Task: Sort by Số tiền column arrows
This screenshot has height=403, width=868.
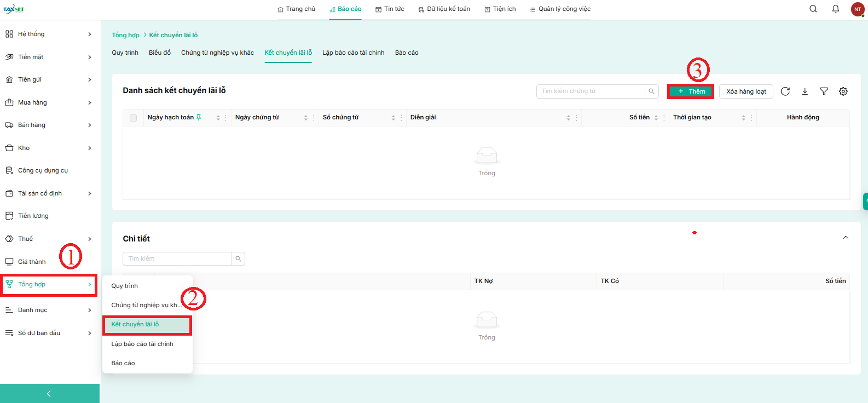Action: point(656,118)
